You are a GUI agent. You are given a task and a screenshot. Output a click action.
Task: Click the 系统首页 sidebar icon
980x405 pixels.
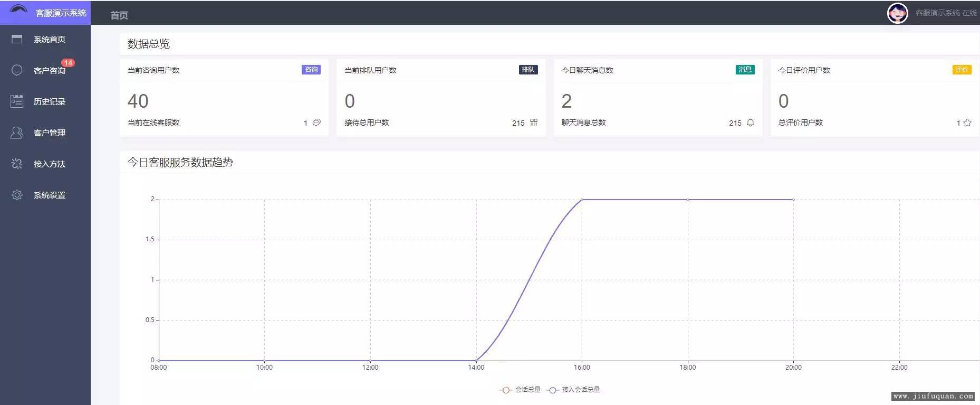click(x=17, y=39)
